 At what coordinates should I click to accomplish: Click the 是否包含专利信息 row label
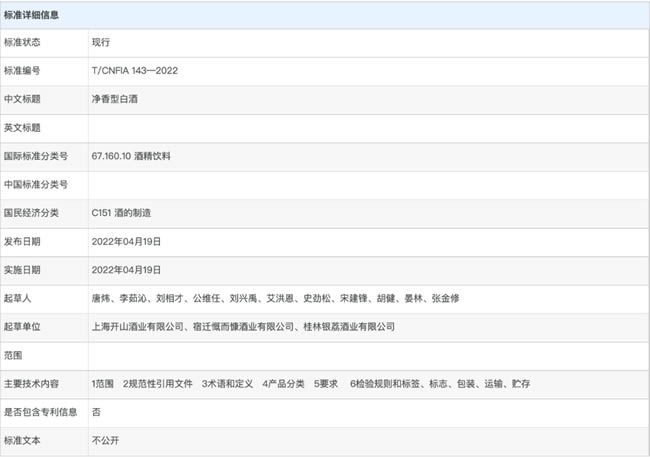point(41,412)
